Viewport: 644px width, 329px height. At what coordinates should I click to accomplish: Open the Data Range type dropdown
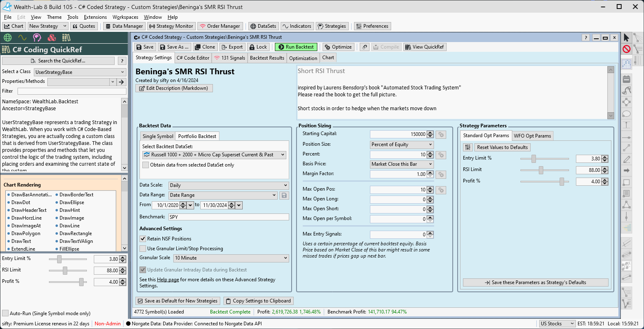pos(223,195)
